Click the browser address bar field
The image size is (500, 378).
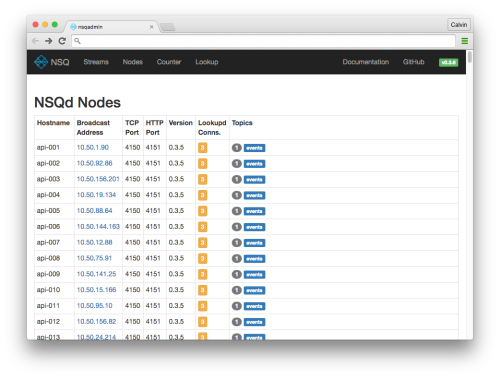(x=263, y=41)
